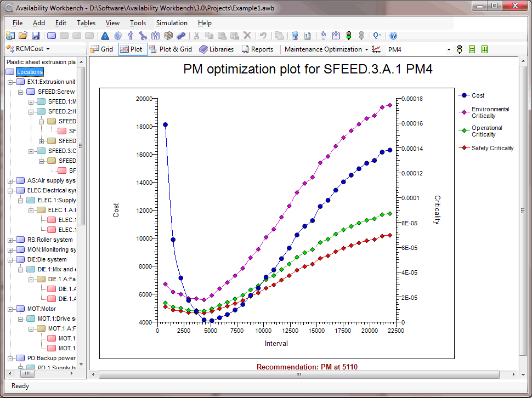
Task: Click the horizontal scrollbar below the plot
Action: (299, 375)
